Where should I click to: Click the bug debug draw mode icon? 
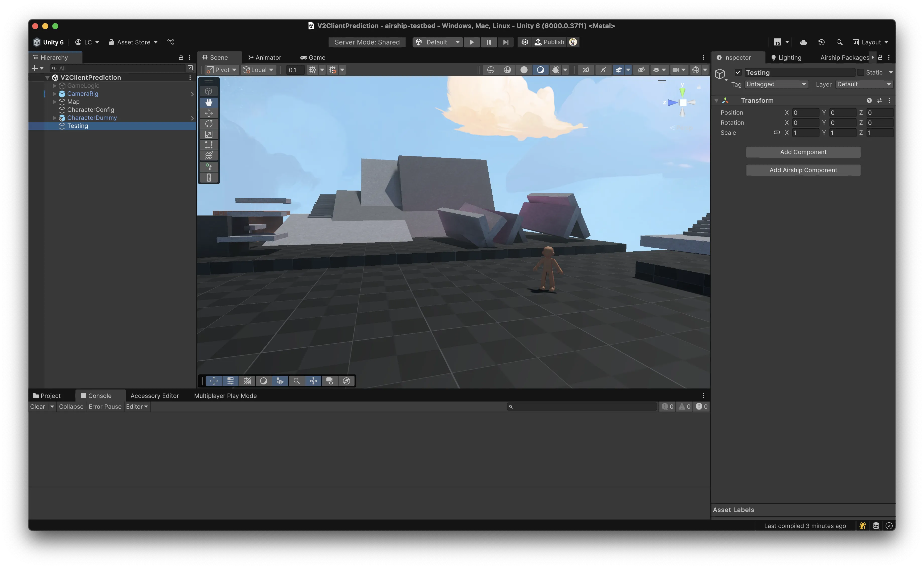click(555, 70)
